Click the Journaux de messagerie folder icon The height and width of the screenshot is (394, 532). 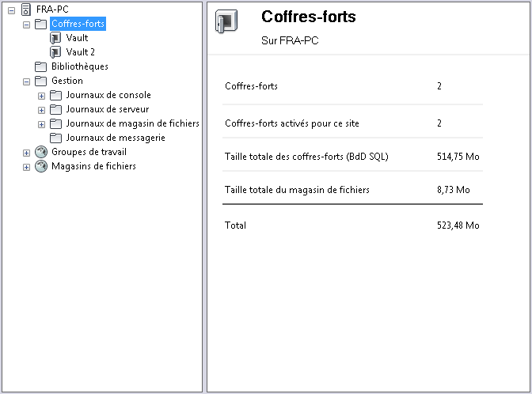click(55, 138)
